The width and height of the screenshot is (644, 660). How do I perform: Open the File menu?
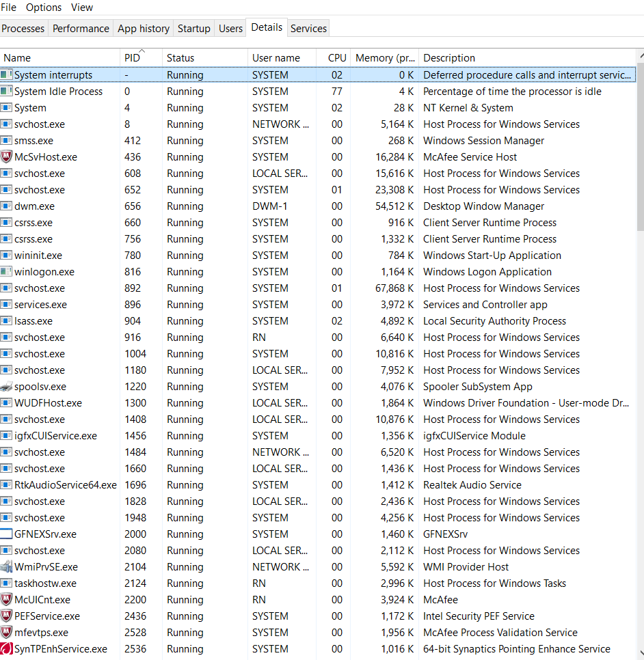[8, 8]
